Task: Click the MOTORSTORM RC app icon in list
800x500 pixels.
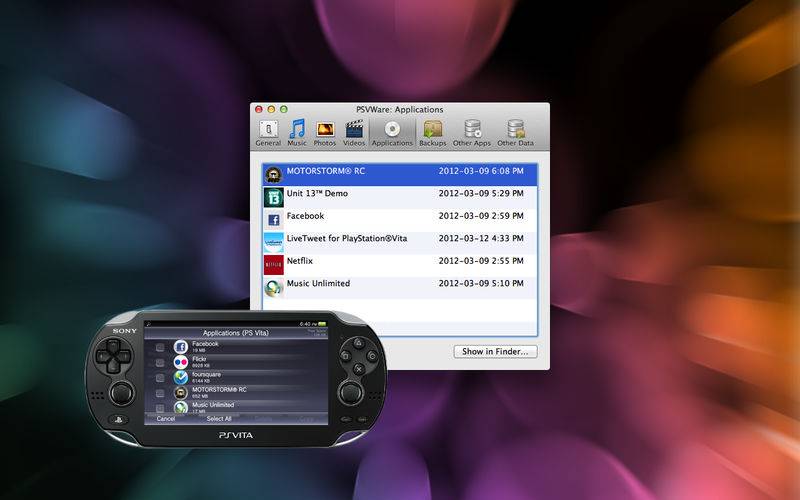Action: coord(273,174)
